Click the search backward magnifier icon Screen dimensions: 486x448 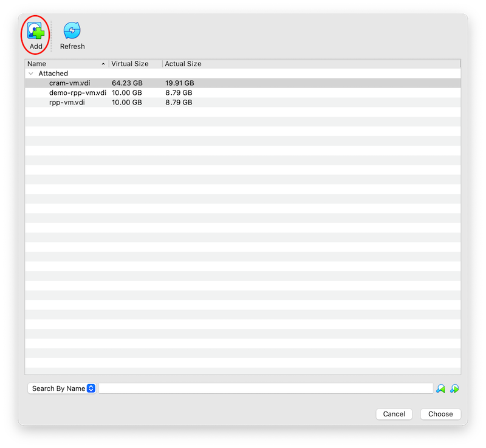(442, 388)
